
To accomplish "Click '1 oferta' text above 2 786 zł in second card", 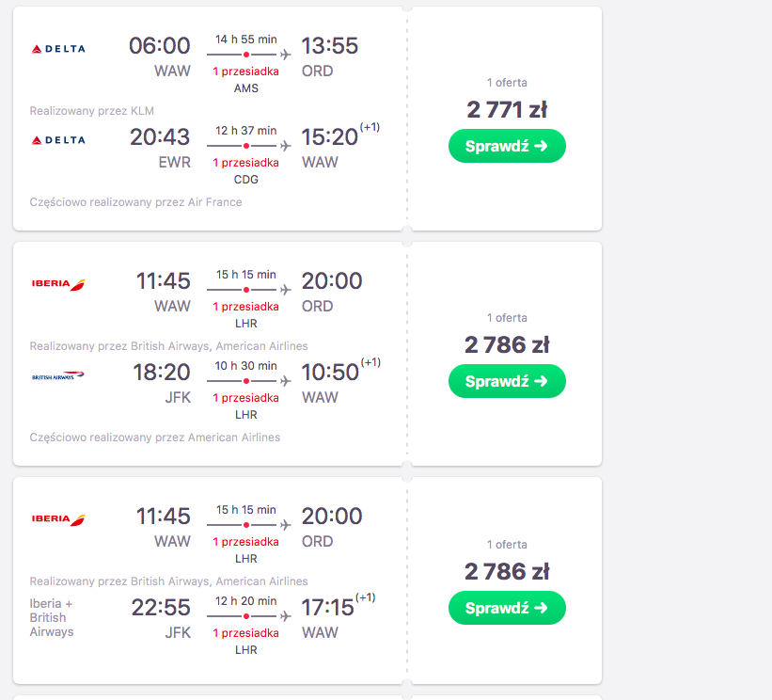I will click(x=507, y=318).
